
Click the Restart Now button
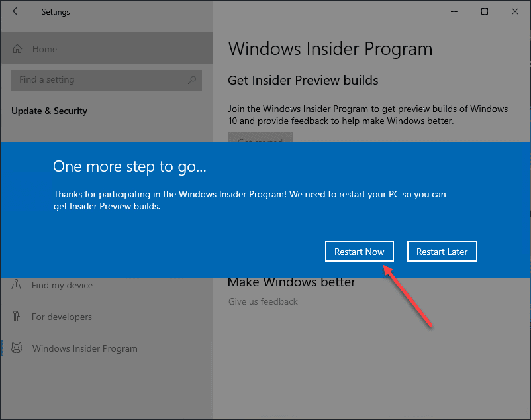pyautogui.click(x=360, y=252)
